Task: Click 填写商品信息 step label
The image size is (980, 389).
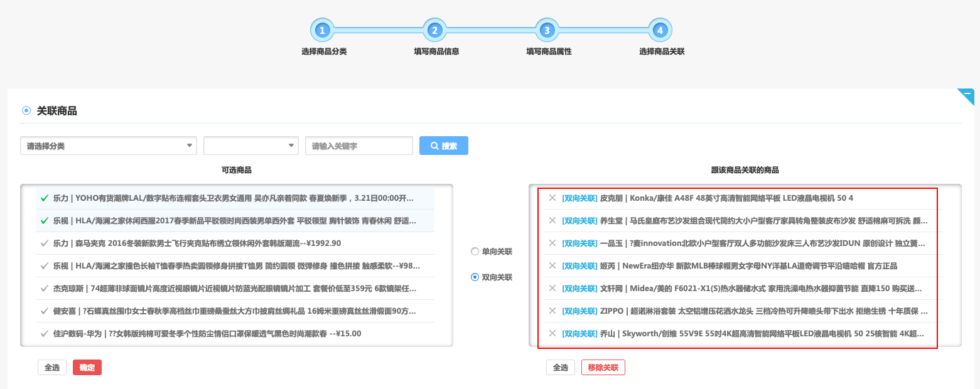Action: [x=436, y=51]
